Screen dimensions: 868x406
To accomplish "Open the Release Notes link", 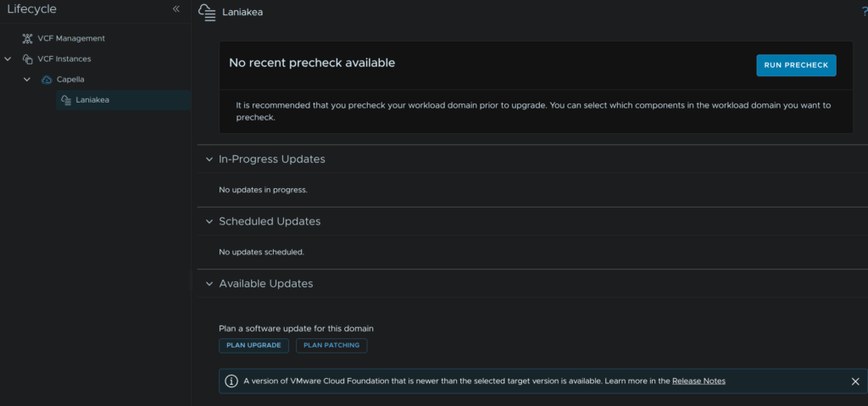I will click(698, 381).
